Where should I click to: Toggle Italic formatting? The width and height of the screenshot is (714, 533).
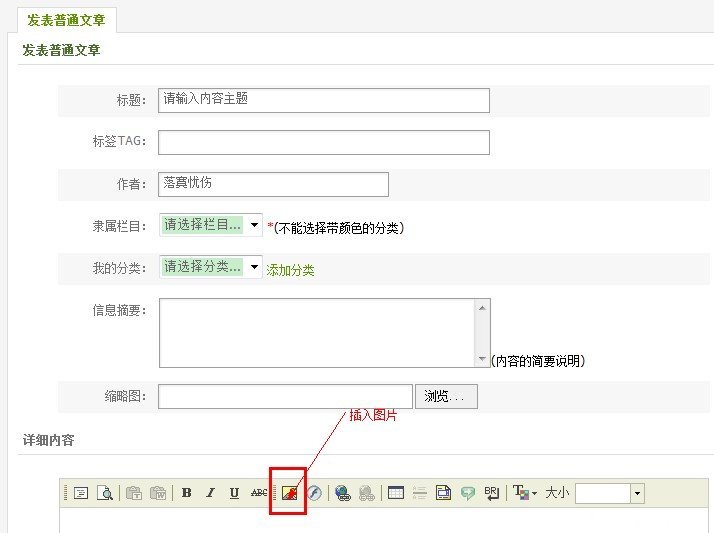pyautogui.click(x=210, y=492)
